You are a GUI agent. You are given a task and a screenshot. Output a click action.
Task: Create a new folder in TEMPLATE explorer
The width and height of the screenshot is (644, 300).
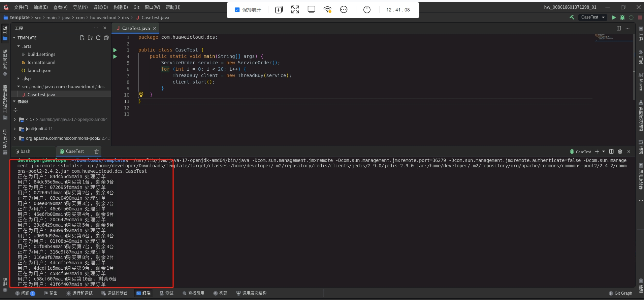[90, 38]
